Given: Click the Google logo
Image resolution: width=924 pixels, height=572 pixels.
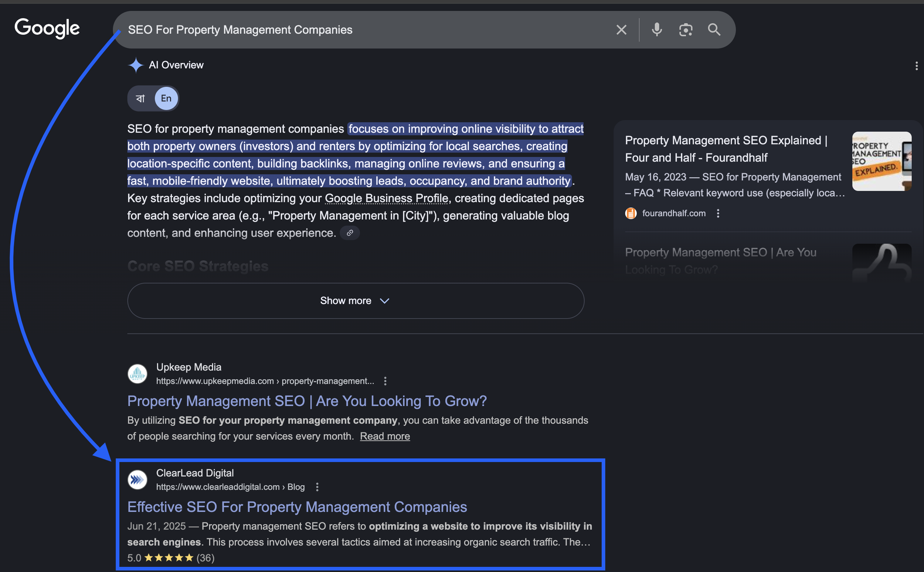Looking at the screenshot, I should [x=47, y=28].
